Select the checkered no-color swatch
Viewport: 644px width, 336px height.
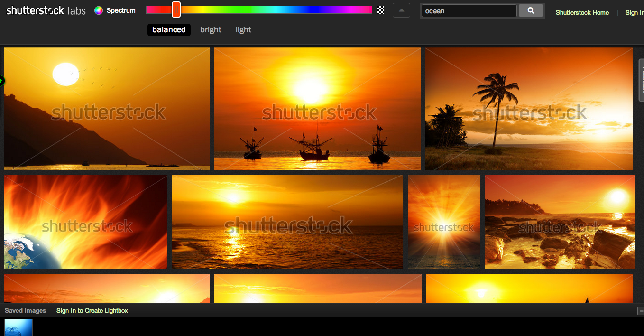tap(380, 9)
